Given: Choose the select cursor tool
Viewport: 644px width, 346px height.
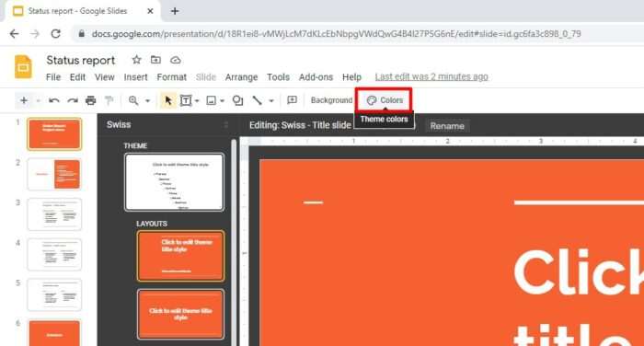Looking at the screenshot, I should (x=168, y=100).
